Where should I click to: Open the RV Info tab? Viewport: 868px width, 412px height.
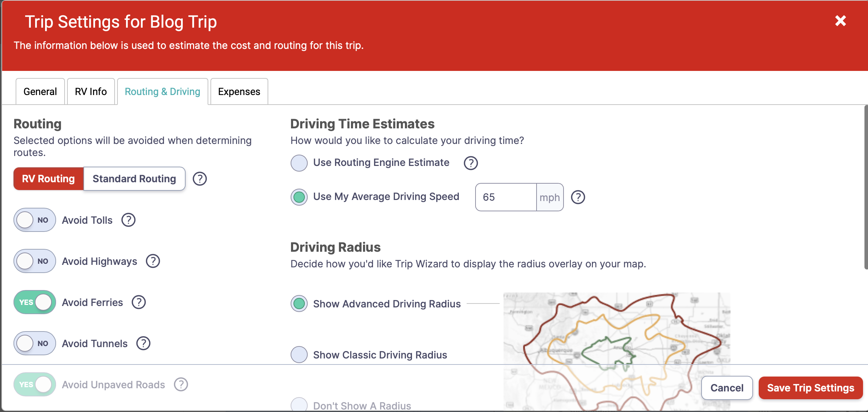(x=90, y=91)
